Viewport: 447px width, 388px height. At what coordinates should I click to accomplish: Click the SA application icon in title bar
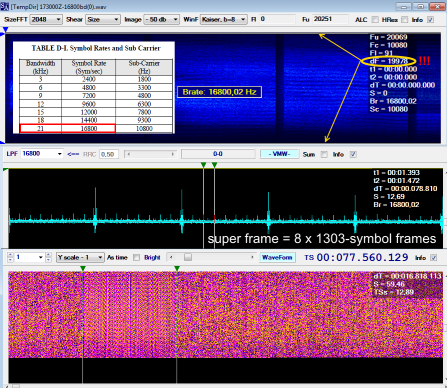4,6
